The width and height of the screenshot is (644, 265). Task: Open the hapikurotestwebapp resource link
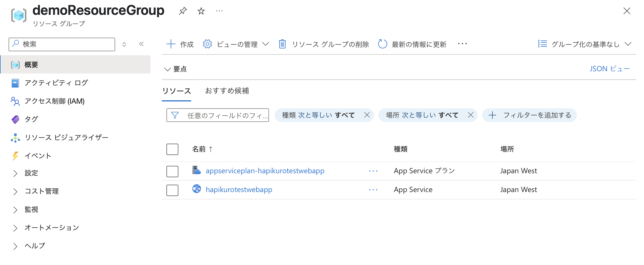[239, 190]
